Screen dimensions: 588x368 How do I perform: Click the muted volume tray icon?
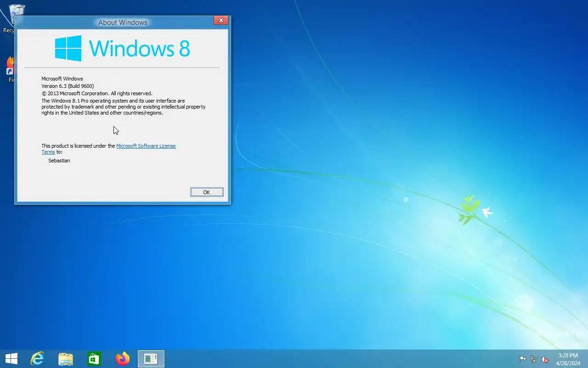pos(545,359)
